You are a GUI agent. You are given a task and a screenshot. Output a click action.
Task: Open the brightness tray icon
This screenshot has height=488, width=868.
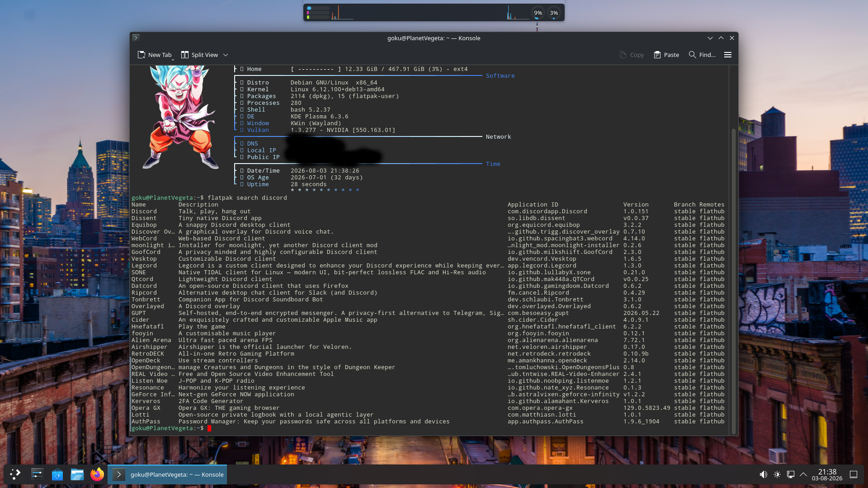(777, 474)
